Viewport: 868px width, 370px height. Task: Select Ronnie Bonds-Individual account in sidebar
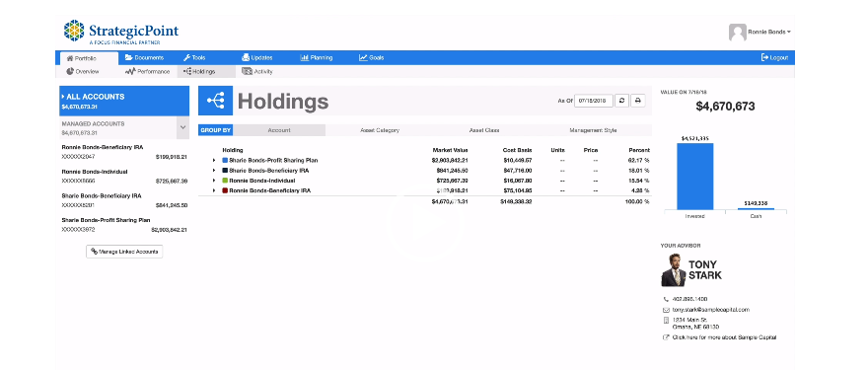coord(124,177)
